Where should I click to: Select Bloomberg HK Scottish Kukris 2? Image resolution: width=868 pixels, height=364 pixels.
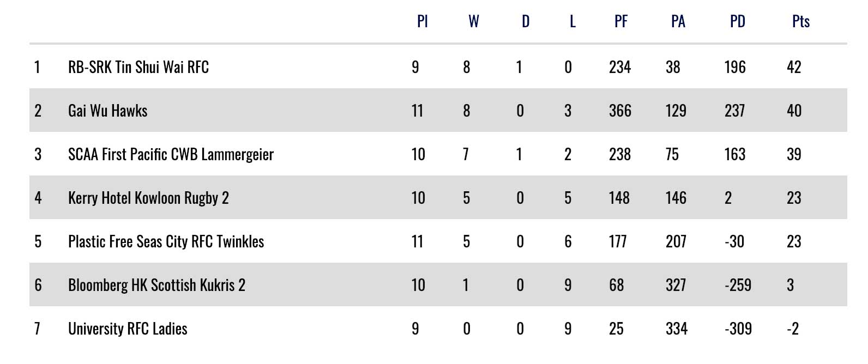click(156, 285)
